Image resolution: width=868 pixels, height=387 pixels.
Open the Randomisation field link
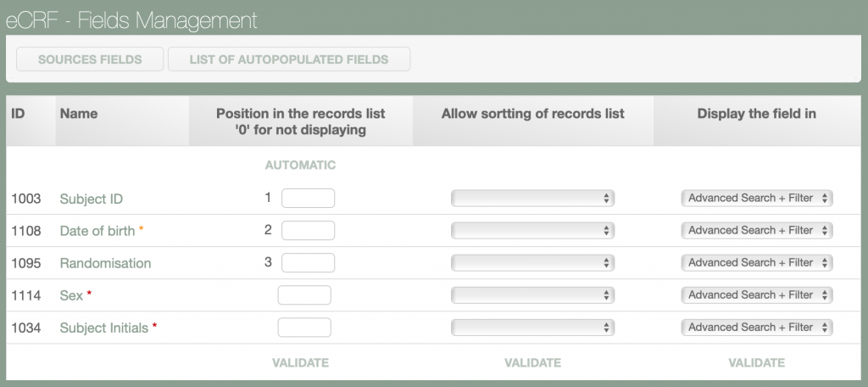(105, 263)
